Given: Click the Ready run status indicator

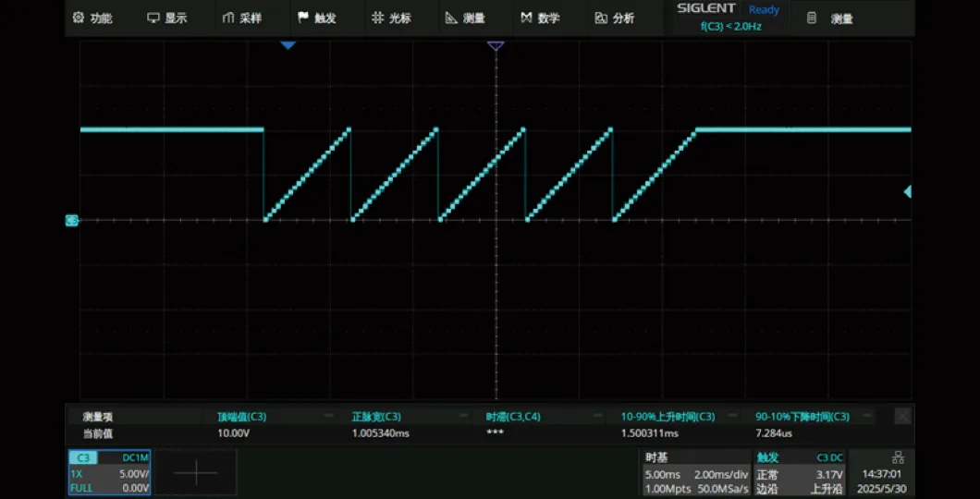Looking at the screenshot, I should click(x=764, y=9).
